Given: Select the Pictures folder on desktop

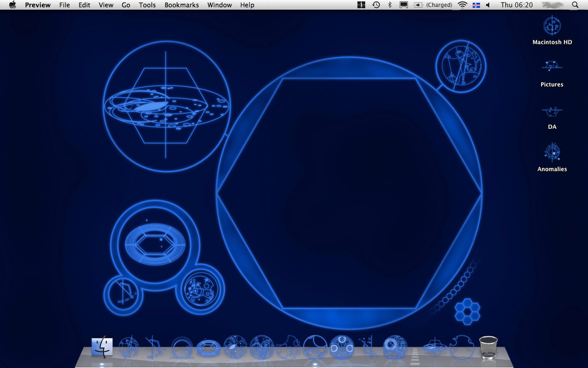Looking at the screenshot, I should (x=552, y=74).
